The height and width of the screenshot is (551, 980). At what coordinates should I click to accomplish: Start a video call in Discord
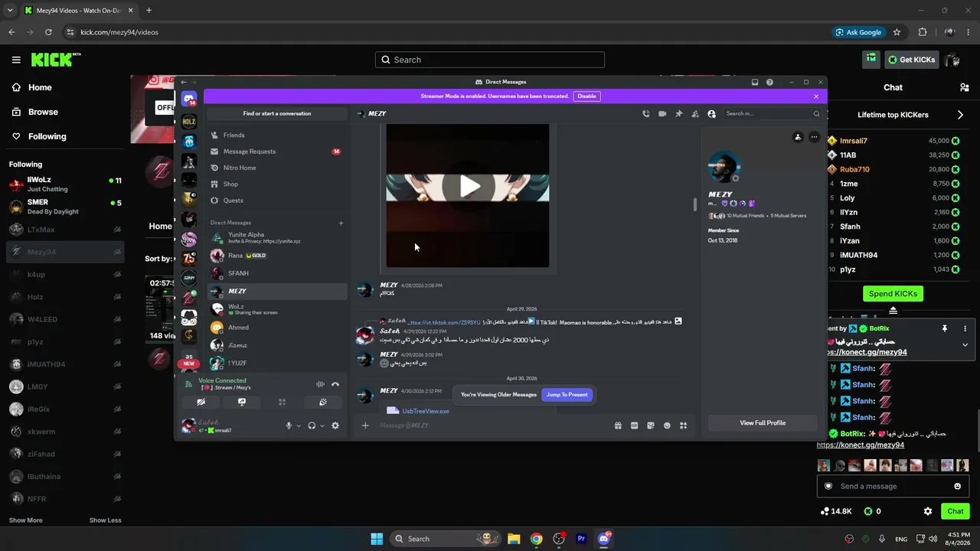[x=662, y=114]
